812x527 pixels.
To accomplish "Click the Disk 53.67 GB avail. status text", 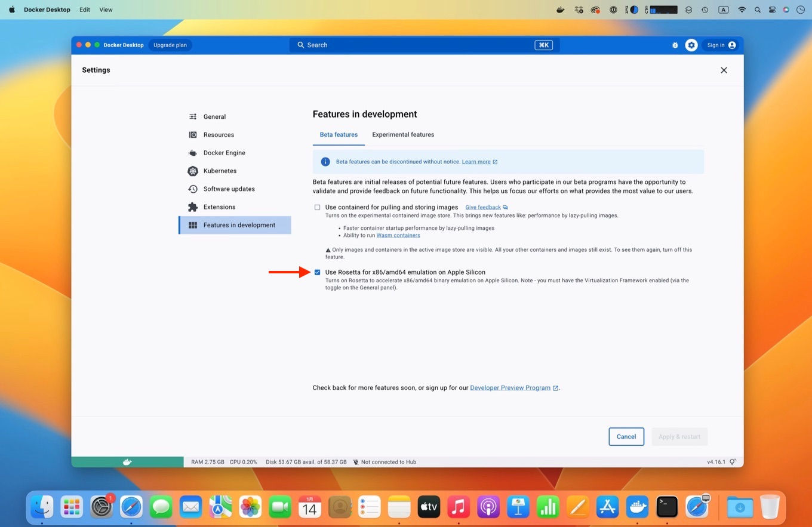I will pyautogui.click(x=306, y=462).
